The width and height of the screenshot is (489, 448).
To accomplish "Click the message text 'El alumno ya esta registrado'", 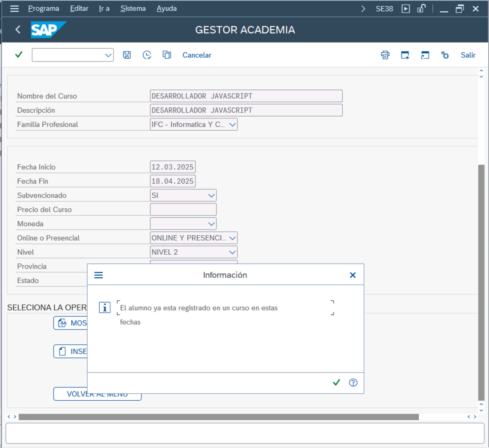I will coord(199,308).
